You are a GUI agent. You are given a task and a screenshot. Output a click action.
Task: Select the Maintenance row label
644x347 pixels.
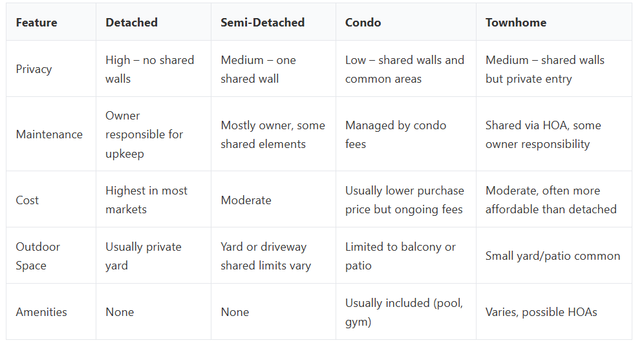[x=49, y=134]
